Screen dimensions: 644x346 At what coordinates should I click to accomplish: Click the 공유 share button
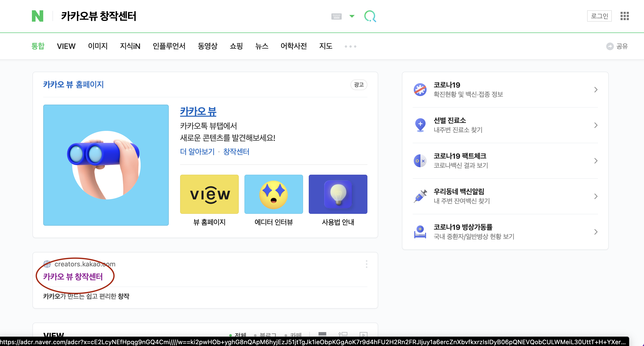tap(617, 46)
